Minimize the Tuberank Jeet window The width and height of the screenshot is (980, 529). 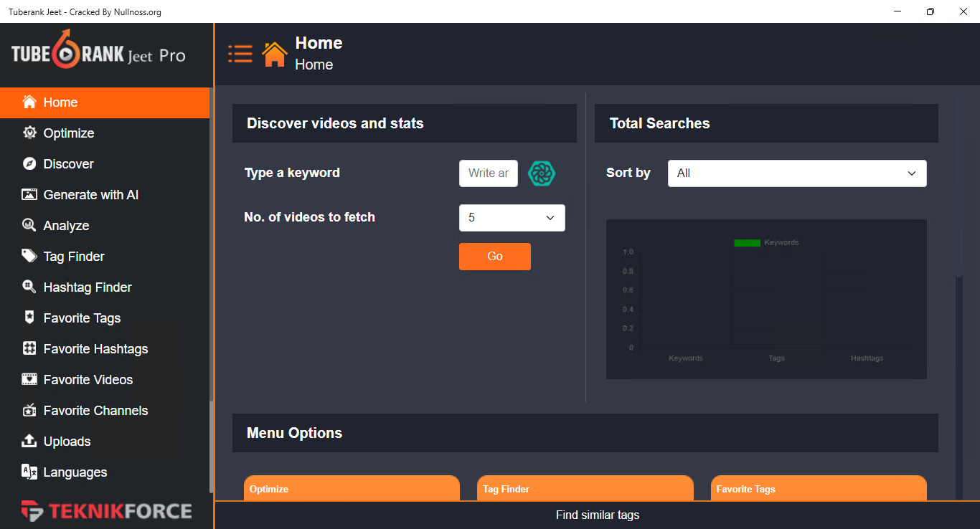coord(897,11)
